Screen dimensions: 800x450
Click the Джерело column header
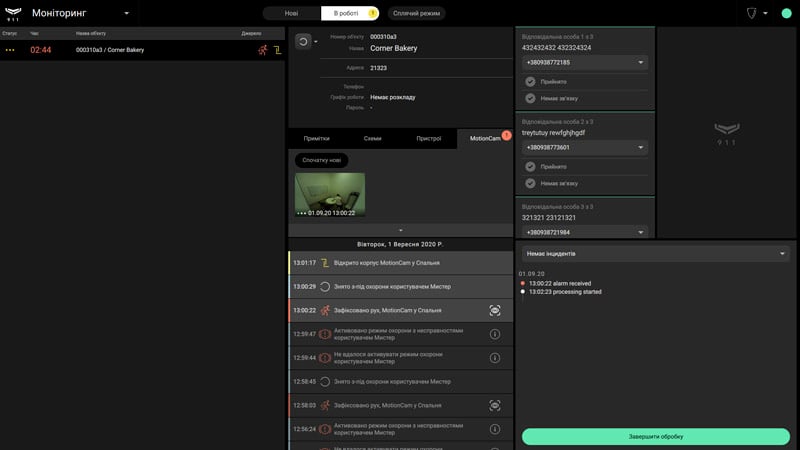[251, 33]
